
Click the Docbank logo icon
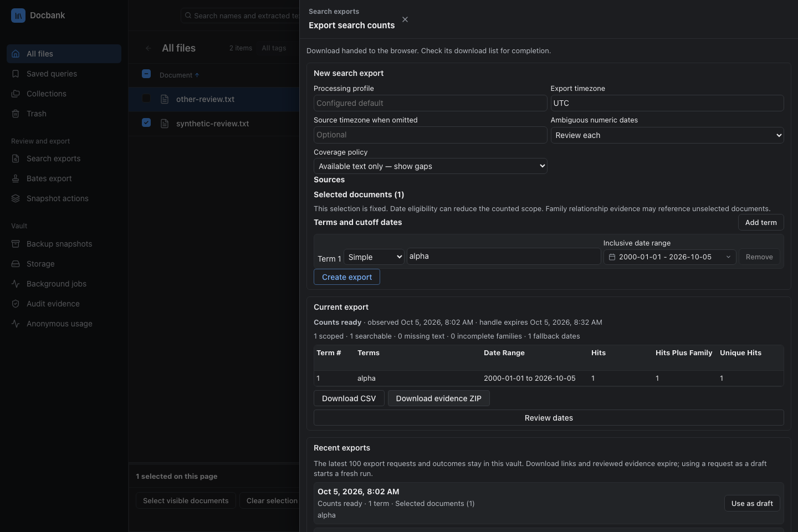click(x=18, y=16)
